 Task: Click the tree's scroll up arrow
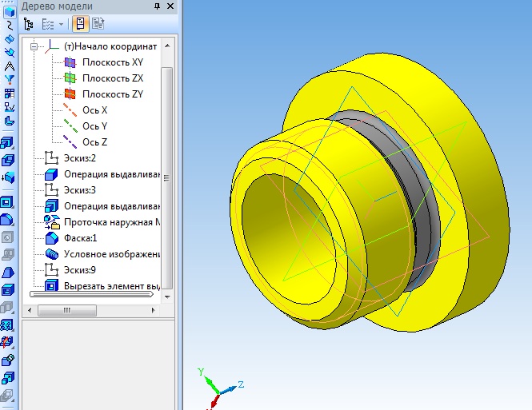[167, 46]
